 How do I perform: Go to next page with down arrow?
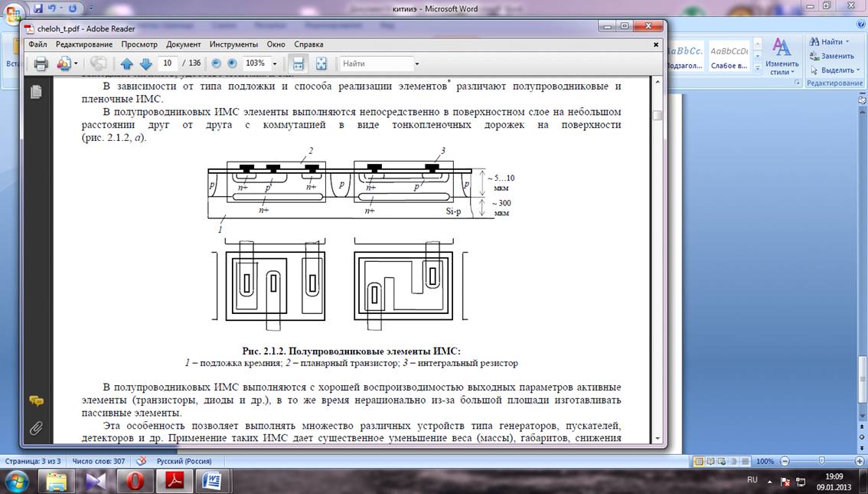click(x=145, y=64)
